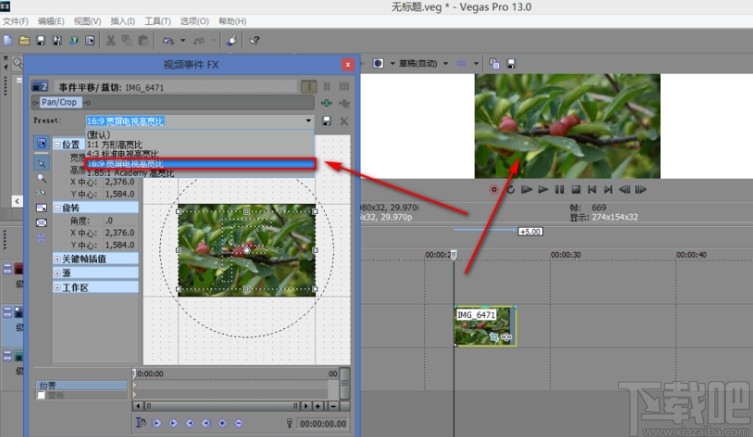
Task: Toggle the move freely icon
Action: [41, 238]
